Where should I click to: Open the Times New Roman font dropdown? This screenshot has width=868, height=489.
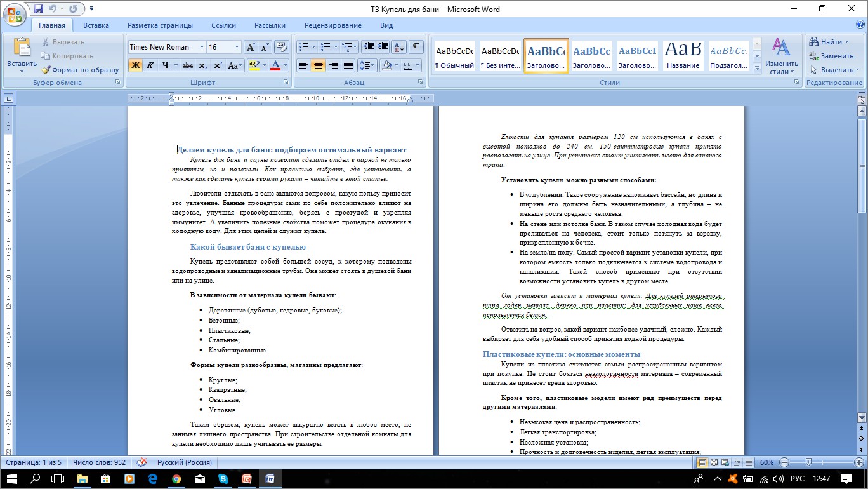[x=202, y=47]
